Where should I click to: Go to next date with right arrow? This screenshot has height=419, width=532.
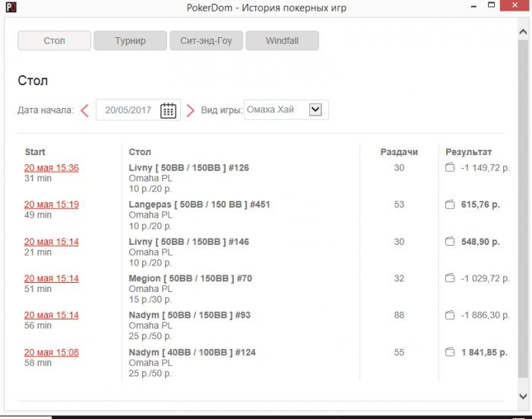191,110
